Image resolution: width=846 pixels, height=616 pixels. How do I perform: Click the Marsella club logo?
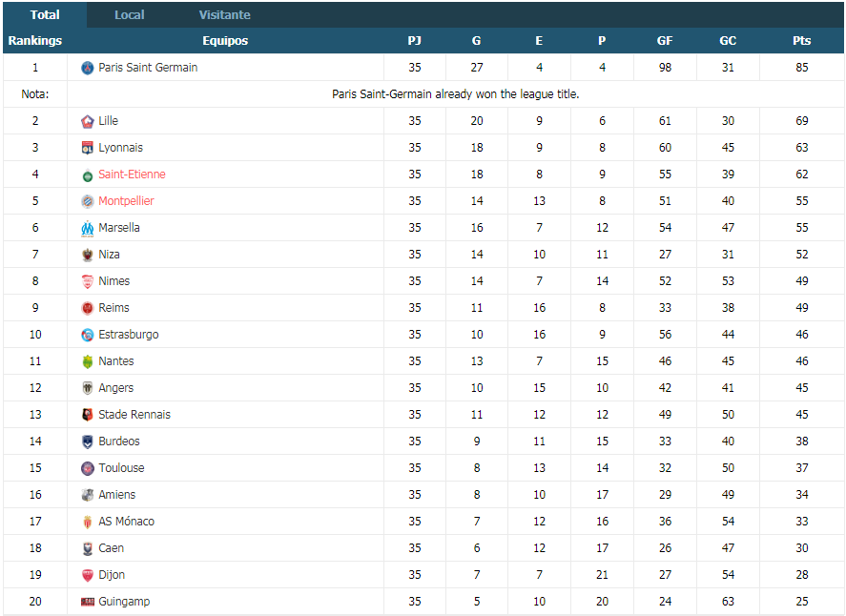pyautogui.click(x=88, y=228)
